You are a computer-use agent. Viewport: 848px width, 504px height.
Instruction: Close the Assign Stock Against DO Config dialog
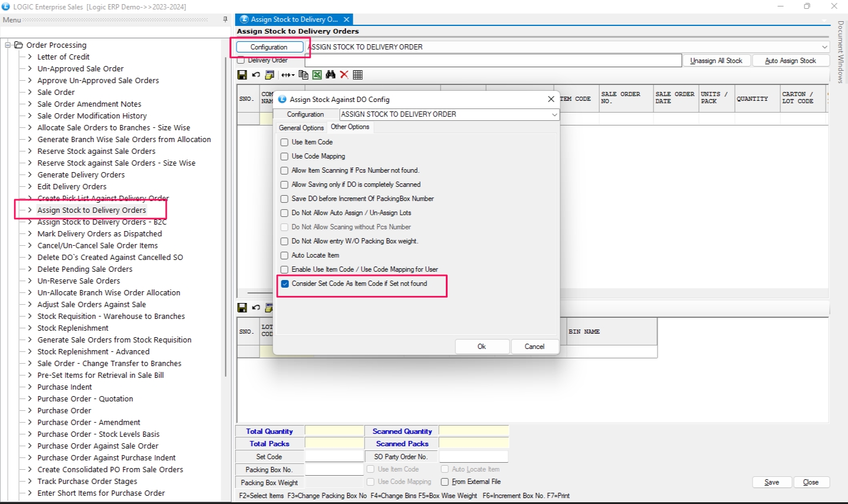[551, 99]
